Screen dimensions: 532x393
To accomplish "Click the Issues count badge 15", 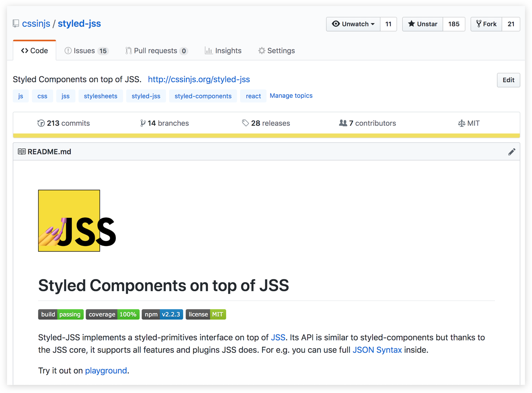I will [103, 51].
